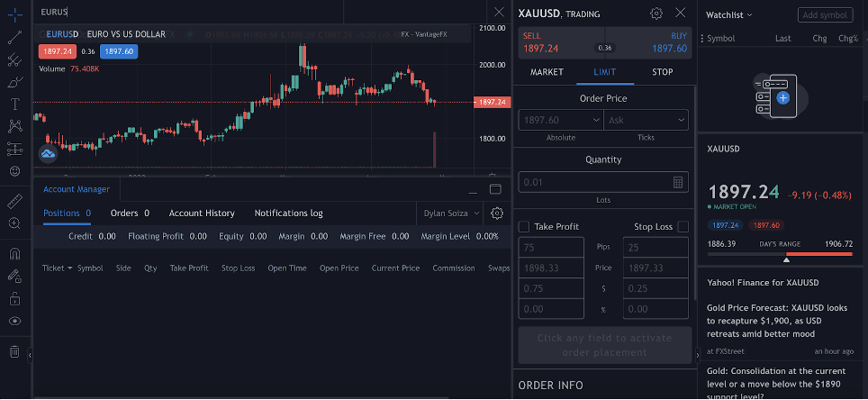This screenshot has width=868, height=400.
Task: Select the crosshair cursor tool
Action: (15, 15)
